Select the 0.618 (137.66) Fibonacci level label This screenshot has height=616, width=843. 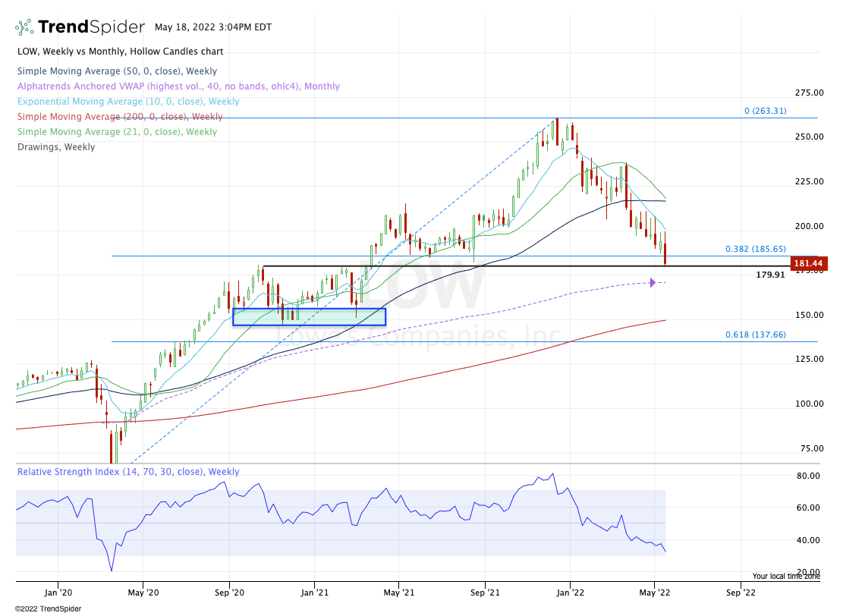tap(754, 335)
